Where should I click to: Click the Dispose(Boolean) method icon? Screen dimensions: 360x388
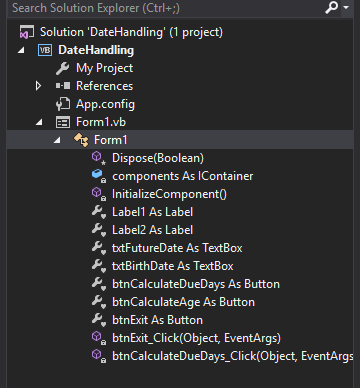[99, 158]
